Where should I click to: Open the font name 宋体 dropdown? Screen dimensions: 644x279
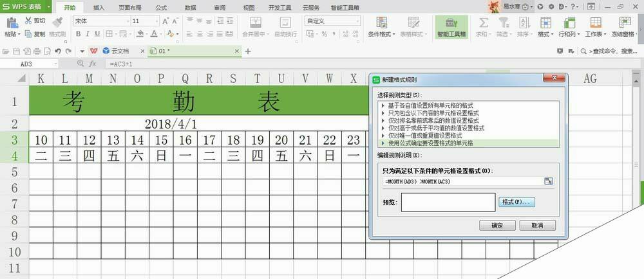[x=127, y=21]
